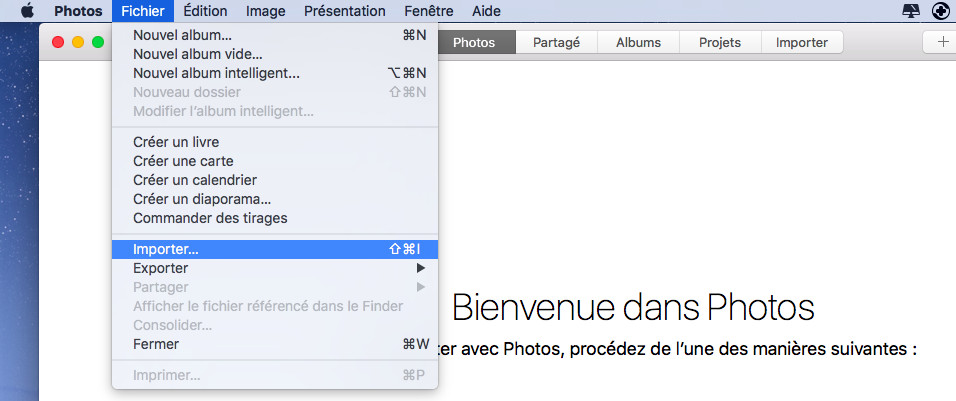This screenshot has height=401, width=956.
Task: Close the Photos window with the red button
Action: pos(58,42)
